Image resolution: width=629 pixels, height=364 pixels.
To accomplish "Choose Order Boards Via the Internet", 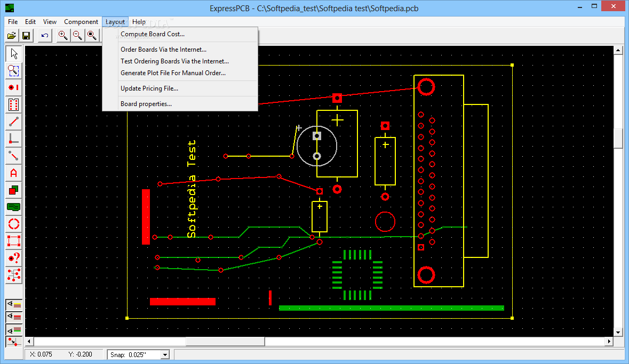I will tap(180, 50).
